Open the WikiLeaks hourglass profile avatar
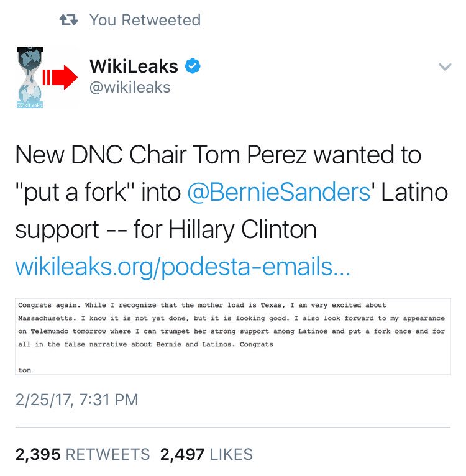The height and width of the screenshot is (476, 466). (x=30, y=77)
